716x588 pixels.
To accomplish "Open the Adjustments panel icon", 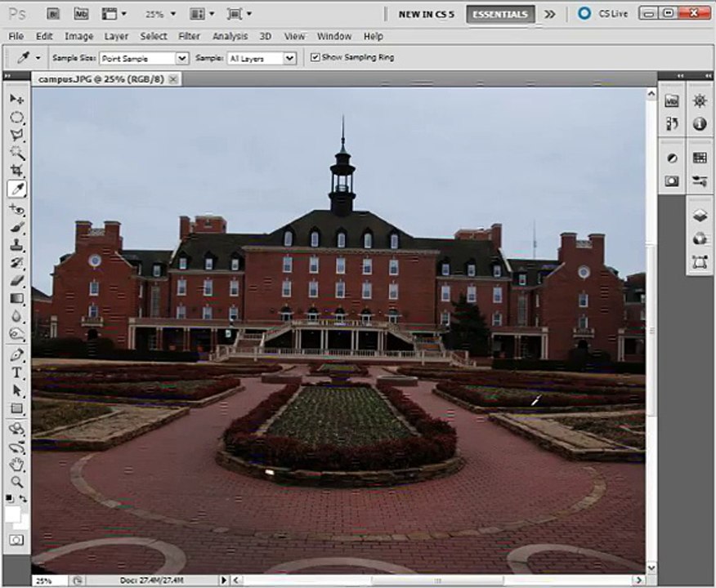I will [672, 158].
